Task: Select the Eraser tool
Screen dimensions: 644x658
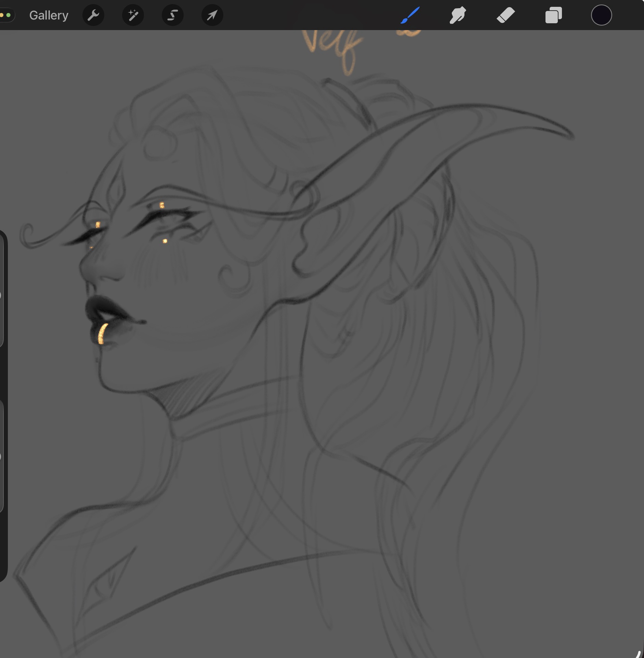Action: (505, 15)
